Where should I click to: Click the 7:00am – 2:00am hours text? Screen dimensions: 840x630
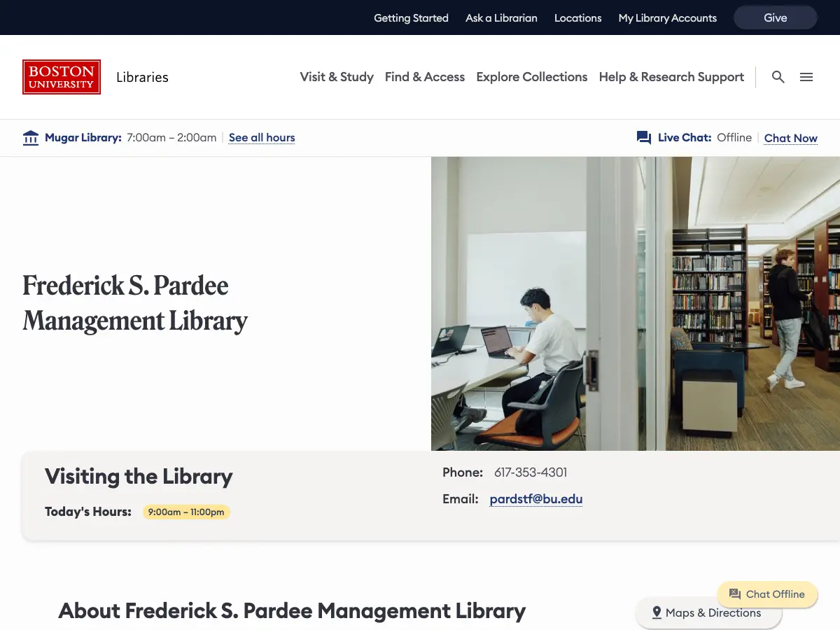pyautogui.click(x=171, y=138)
